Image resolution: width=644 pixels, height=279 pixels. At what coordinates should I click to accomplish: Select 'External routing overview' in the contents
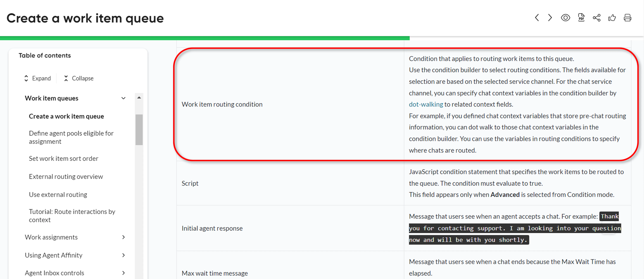point(66,176)
